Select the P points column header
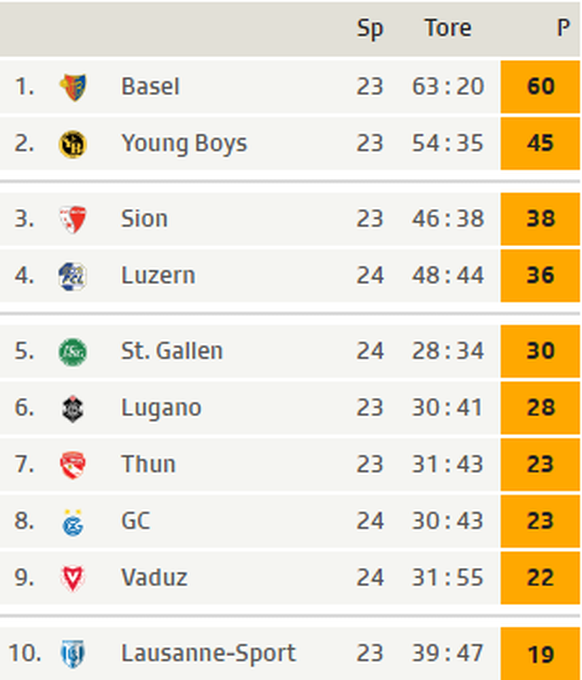Viewport: 582px width, 680px height. (x=563, y=28)
